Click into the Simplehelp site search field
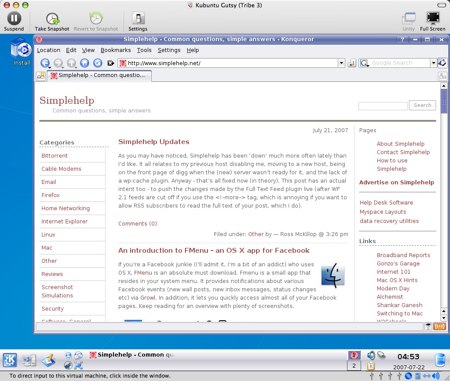450x381 pixels. 383,106
